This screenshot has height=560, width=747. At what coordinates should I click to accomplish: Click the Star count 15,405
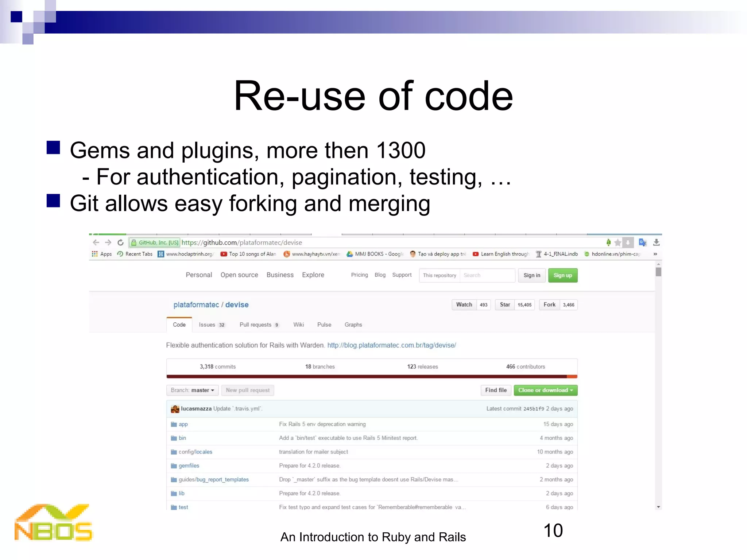(525, 305)
